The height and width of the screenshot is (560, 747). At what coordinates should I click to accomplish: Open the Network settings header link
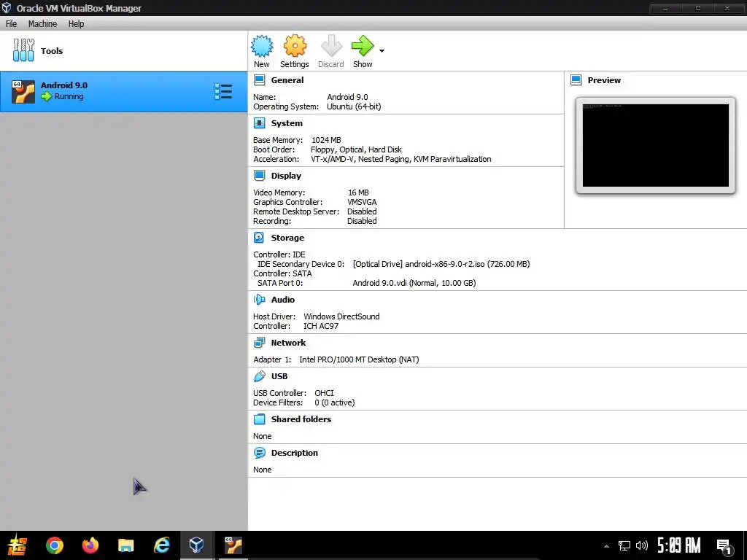click(288, 343)
